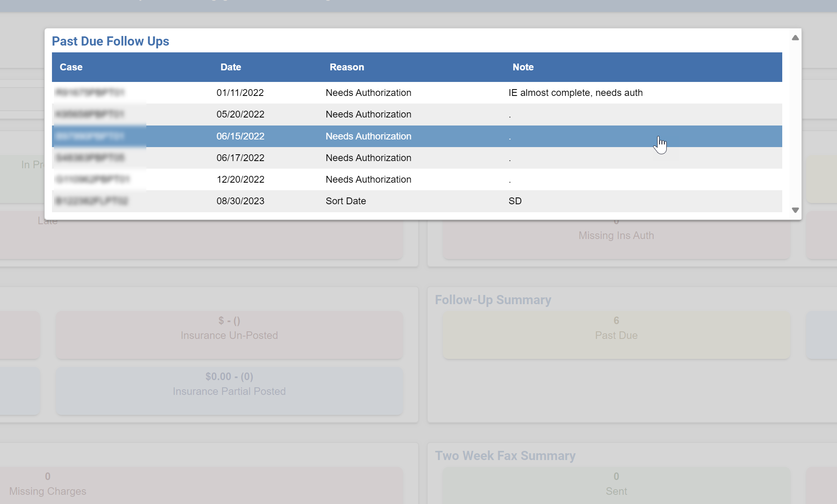The height and width of the screenshot is (504, 837).
Task: Sort the table by the Date column
Action: click(230, 67)
